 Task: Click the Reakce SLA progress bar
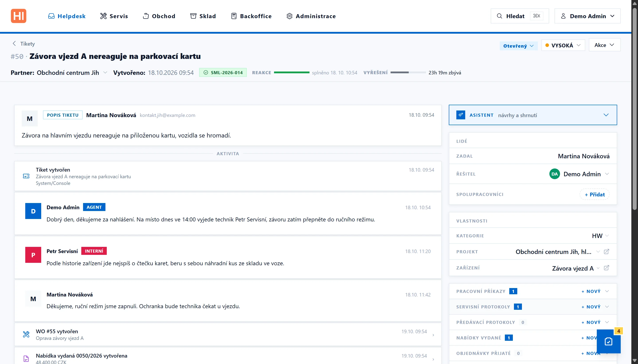click(x=292, y=72)
